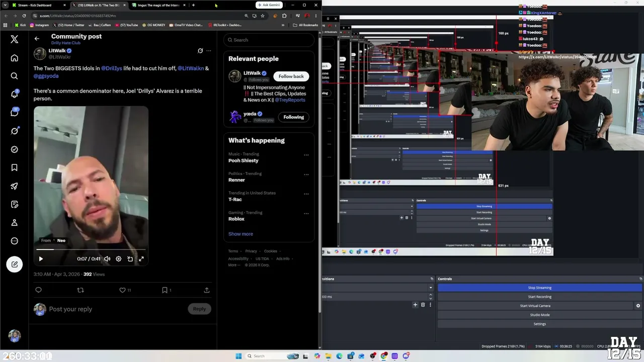Click the transition duration spinner arrows in OBS
The width and height of the screenshot is (644, 362).
pyautogui.click(x=431, y=297)
